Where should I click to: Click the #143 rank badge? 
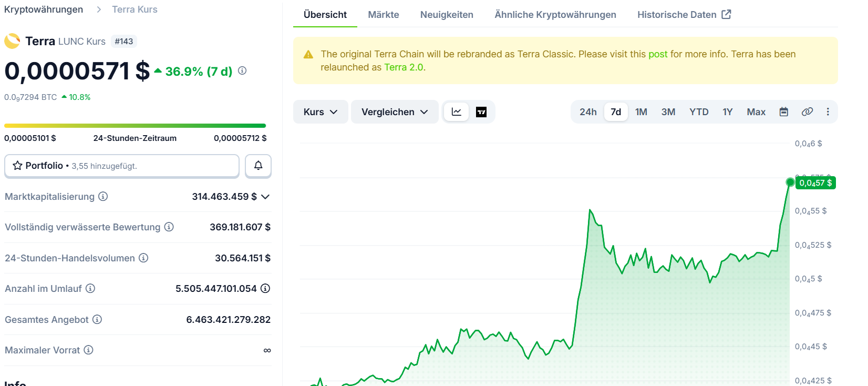pos(124,41)
